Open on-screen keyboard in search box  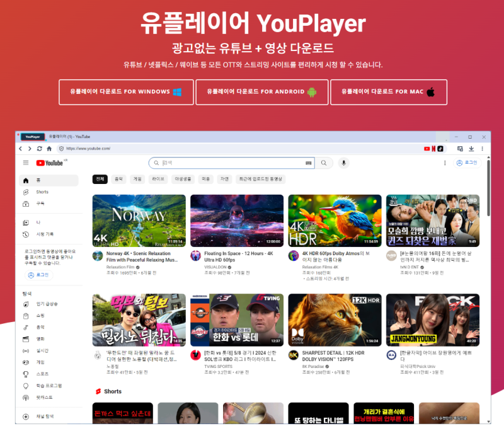pyautogui.click(x=308, y=163)
